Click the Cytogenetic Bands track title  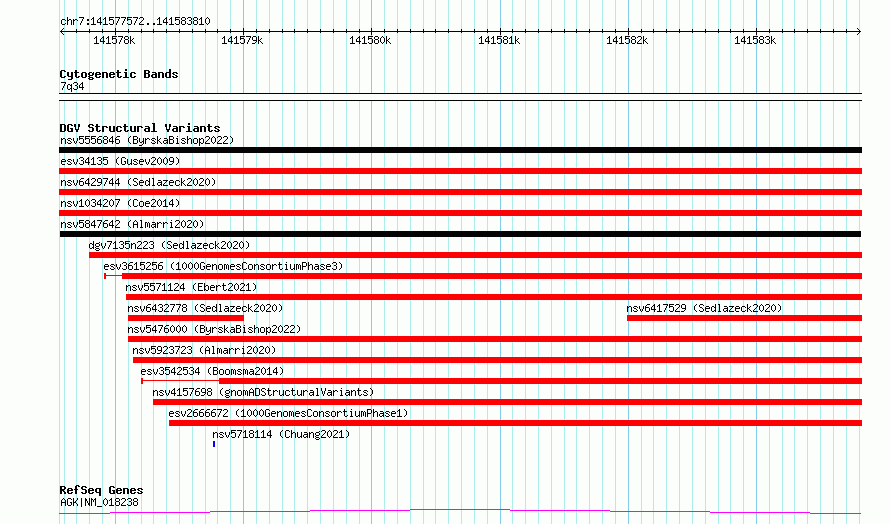[119, 74]
